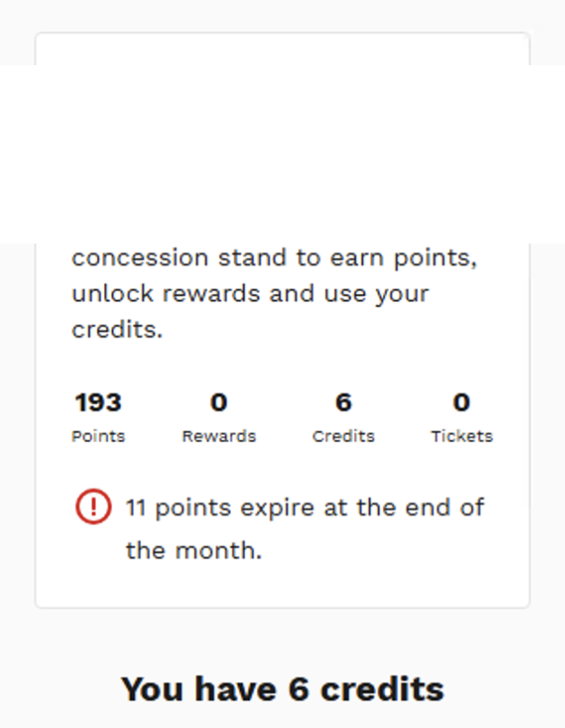Click the red exclamation warning icon
565x728 pixels.
pos(93,506)
